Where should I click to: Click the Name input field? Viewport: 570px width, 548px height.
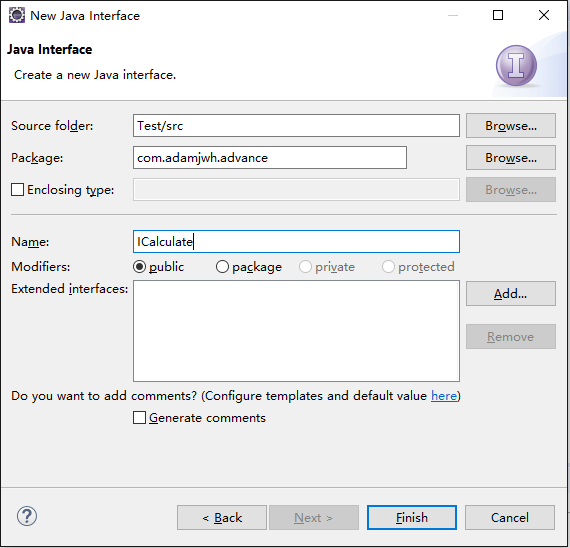click(x=296, y=241)
